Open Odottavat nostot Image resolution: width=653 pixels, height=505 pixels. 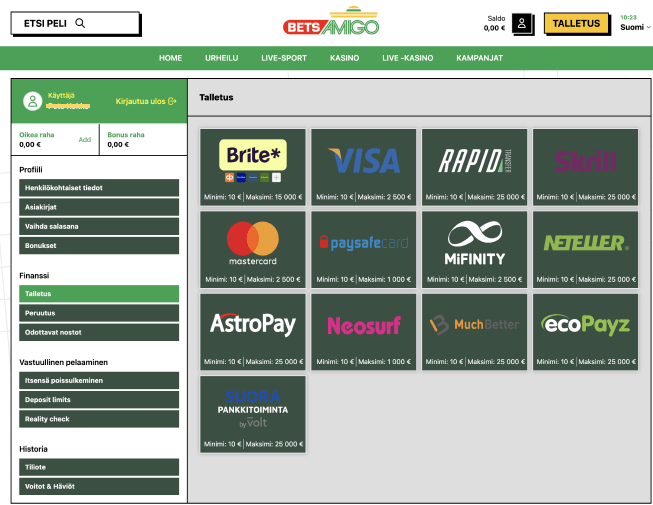coord(99,332)
